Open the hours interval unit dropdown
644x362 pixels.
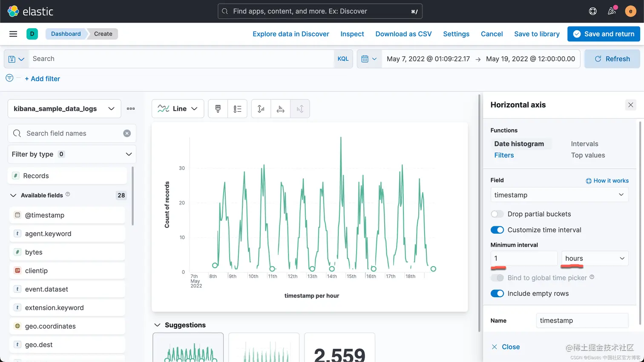[595, 258]
